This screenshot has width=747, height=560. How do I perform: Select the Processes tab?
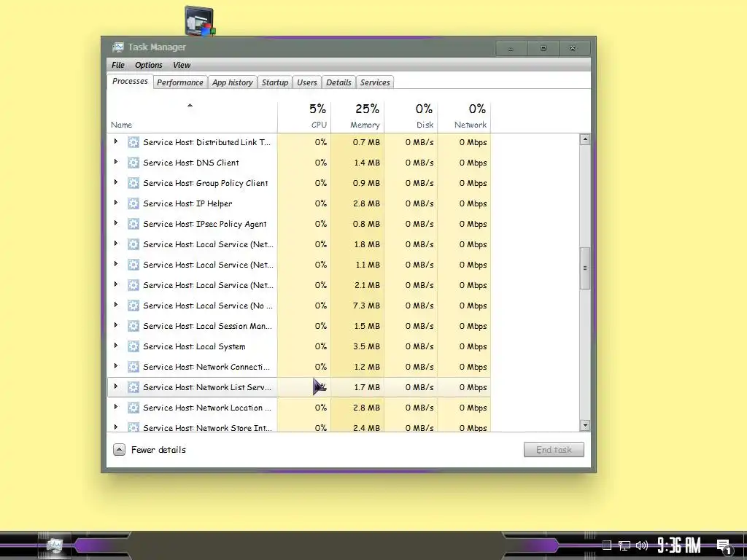(x=130, y=81)
